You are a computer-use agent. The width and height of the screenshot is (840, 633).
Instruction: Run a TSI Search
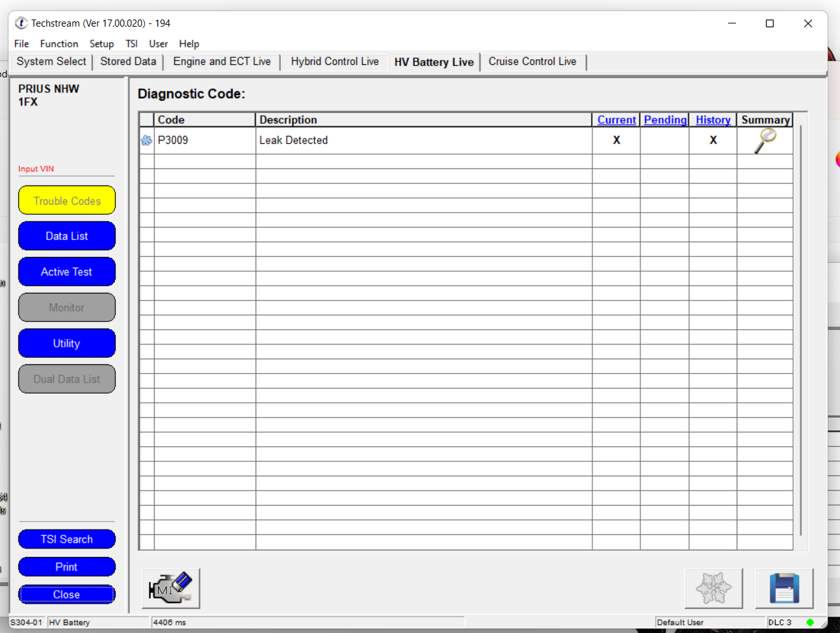[x=67, y=539]
